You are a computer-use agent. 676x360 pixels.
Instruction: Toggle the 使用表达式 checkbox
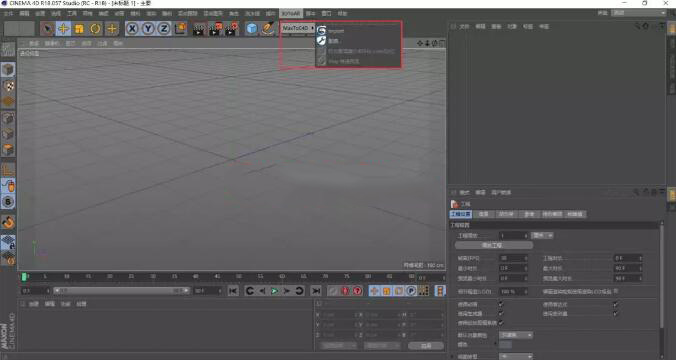click(x=616, y=304)
